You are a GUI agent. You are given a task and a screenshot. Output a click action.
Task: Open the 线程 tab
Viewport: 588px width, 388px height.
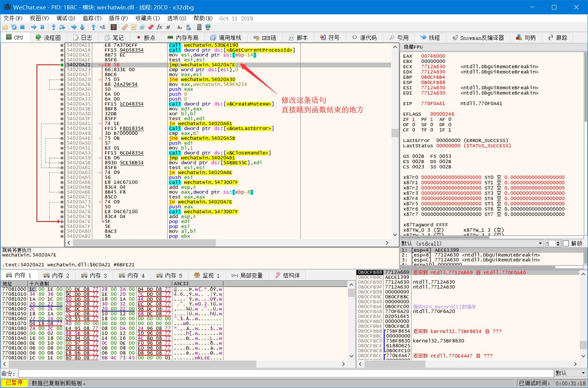coord(430,38)
